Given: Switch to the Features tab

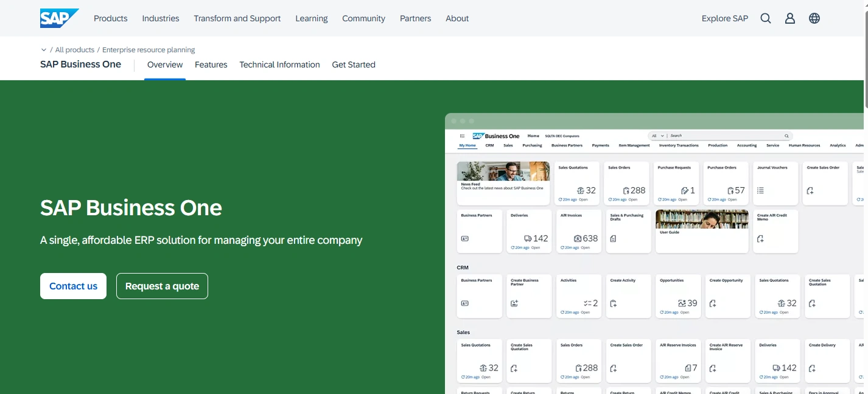Looking at the screenshot, I should click(211, 64).
